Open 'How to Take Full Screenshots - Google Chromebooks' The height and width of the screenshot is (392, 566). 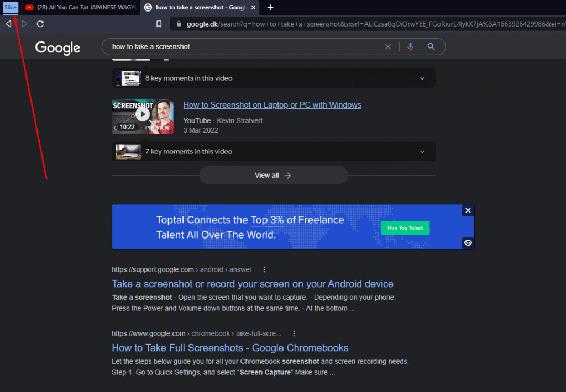tap(230, 348)
